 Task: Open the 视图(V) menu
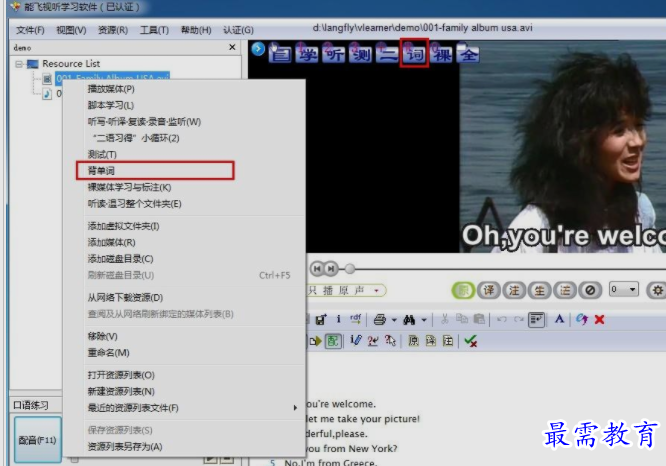[x=71, y=30]
